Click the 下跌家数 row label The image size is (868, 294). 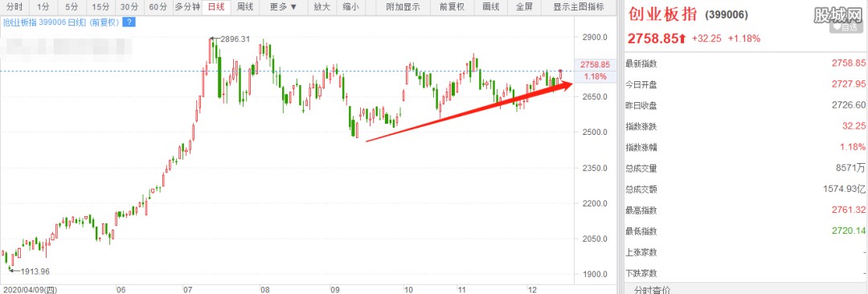(641, 273)
